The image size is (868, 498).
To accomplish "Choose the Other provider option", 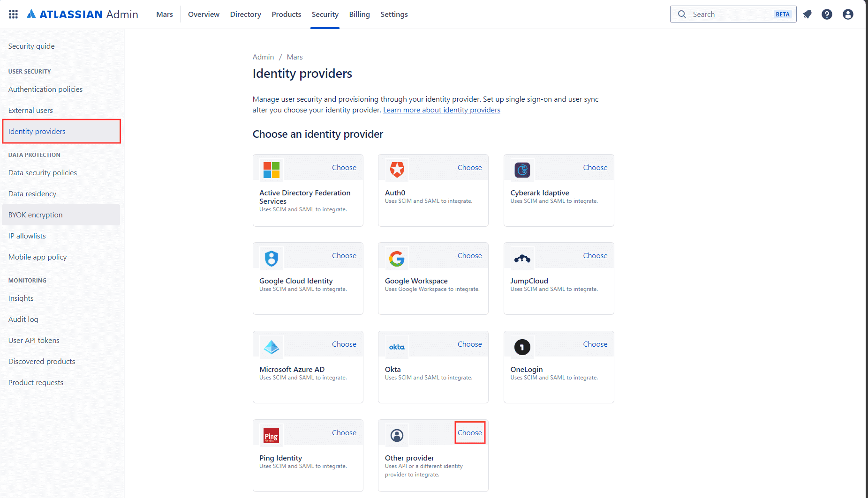I will [x=469, y=432].
